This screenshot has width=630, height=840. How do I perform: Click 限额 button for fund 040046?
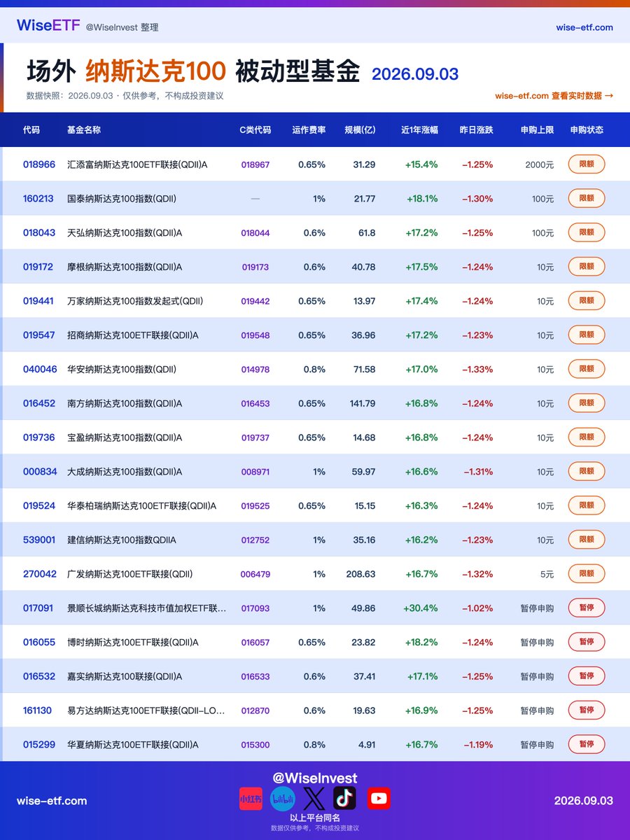click(587, 369)
